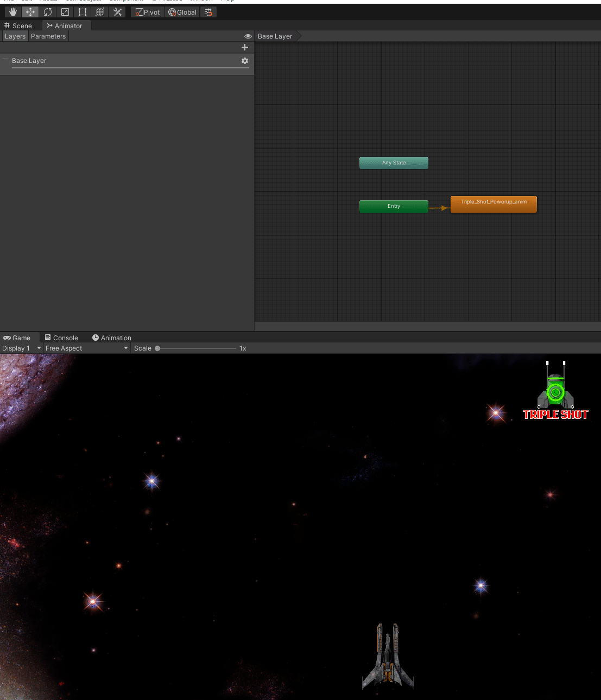Switch to the Console tab
The width and height of the screenshot is (601, 700).
pos(61,338)
